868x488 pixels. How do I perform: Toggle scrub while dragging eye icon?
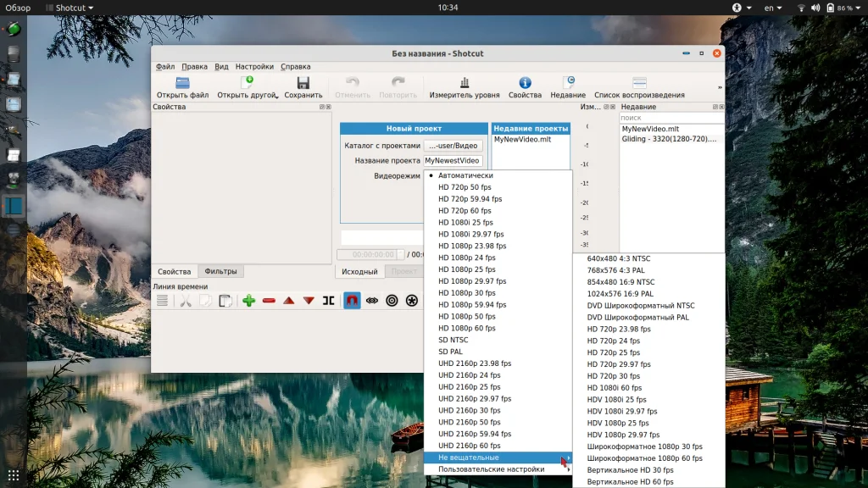pyautogui.click(x=371, y=301)
